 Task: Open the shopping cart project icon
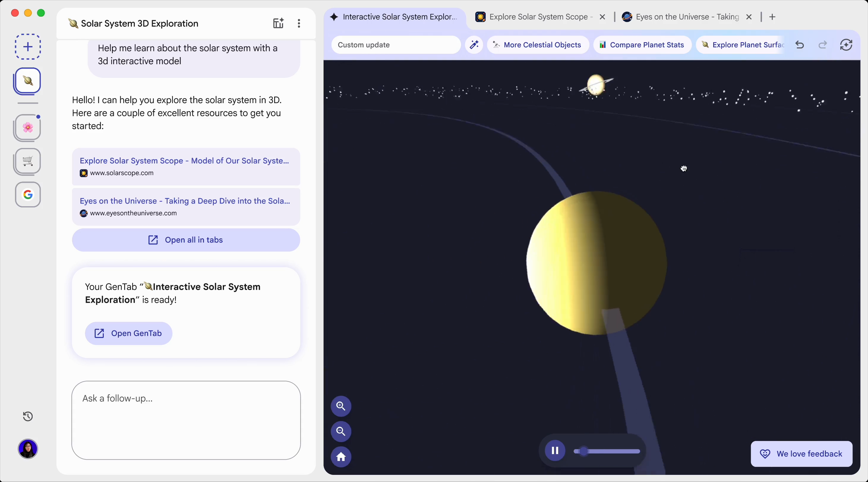pyautogui.click(x=28, y=161)
